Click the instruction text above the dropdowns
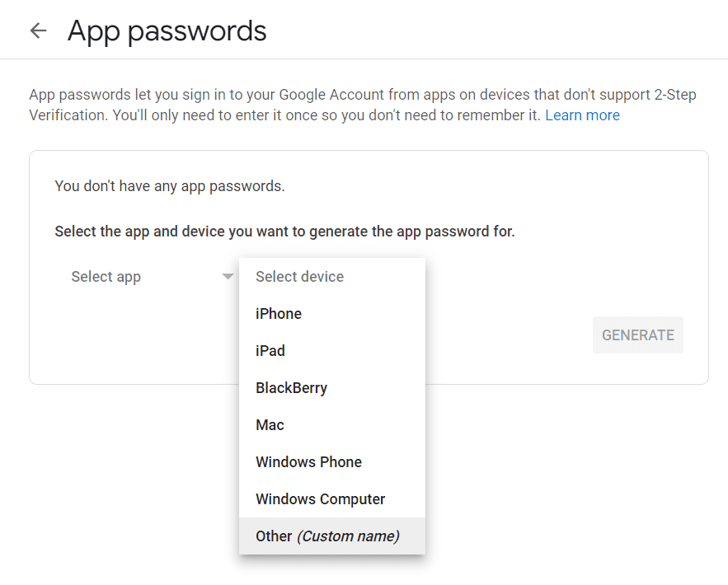The image size is (728, 585). coord(284,231)
